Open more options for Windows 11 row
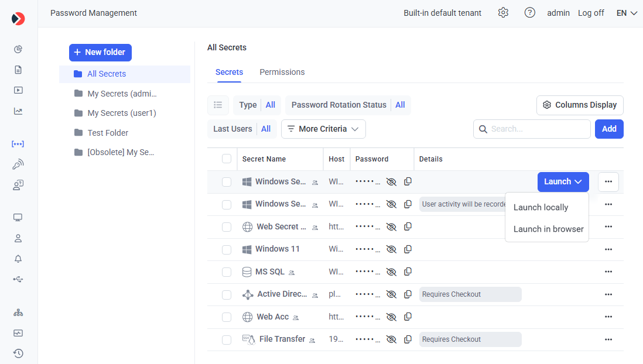 [608, 249]
